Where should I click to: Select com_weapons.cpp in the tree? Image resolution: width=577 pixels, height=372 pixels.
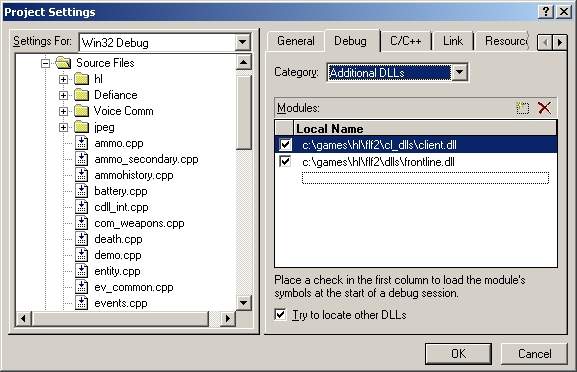(x=139, y=223)
